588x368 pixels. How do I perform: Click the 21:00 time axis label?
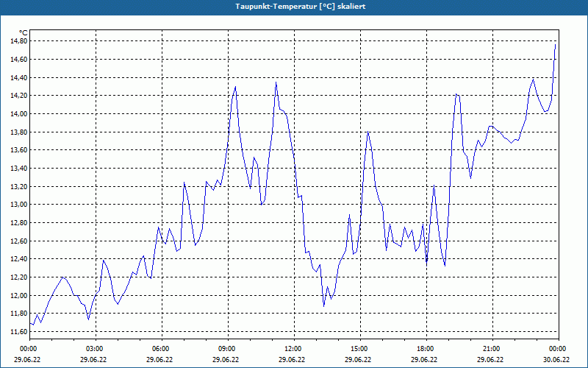[492, 349]
